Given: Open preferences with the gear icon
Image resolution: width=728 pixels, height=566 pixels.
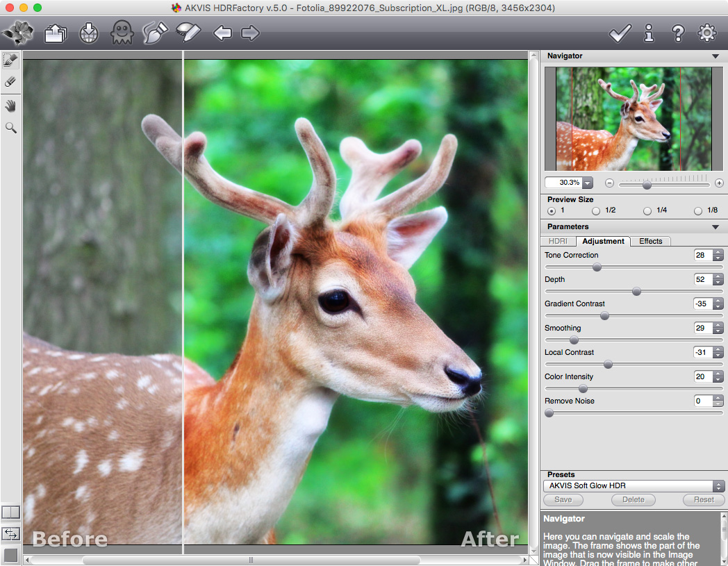Looking at the screenshot, I should pyautogui.click(x=707, y=33).
